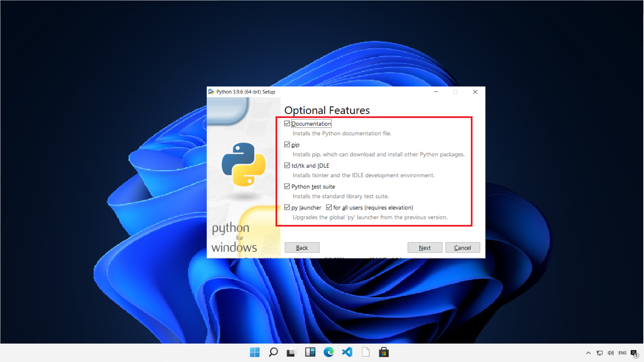Disable tcl/tk and IDLE option
This screenshot has height=362, width=644.
[287, 166]
